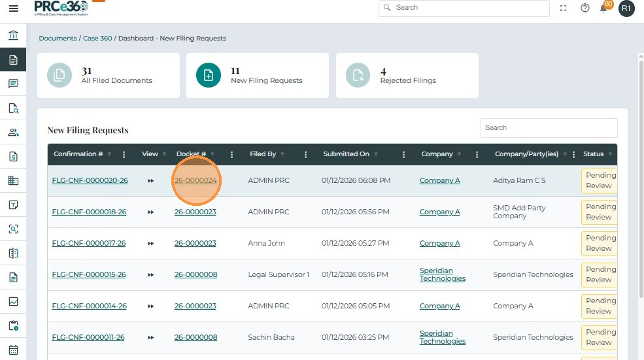The width and height of the screenshot is (644, 360).
Task: Click the help question mark icon
Action: pos(585,8)
